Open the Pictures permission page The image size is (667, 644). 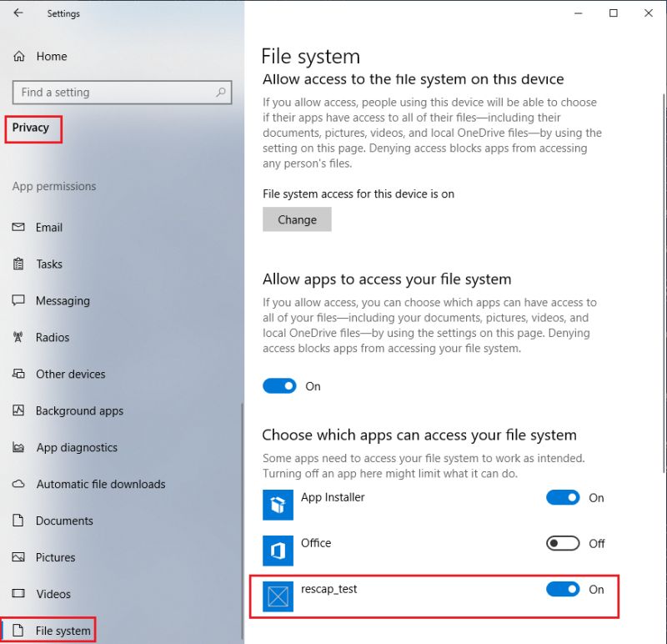[19, 557]
